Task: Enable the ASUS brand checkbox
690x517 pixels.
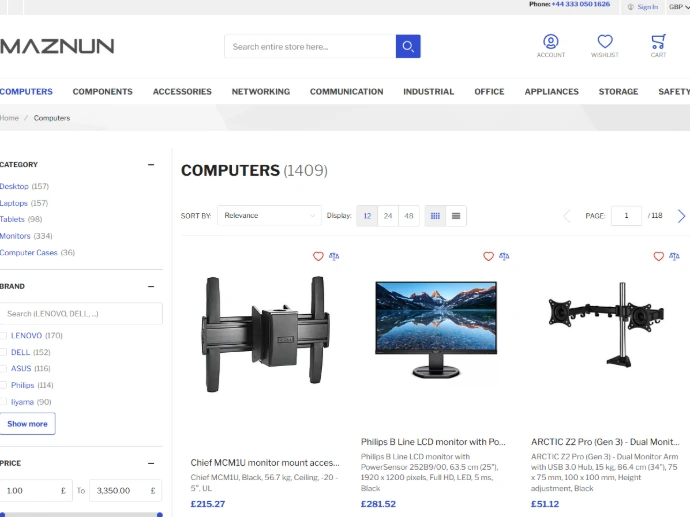Action: pos(4,369)
